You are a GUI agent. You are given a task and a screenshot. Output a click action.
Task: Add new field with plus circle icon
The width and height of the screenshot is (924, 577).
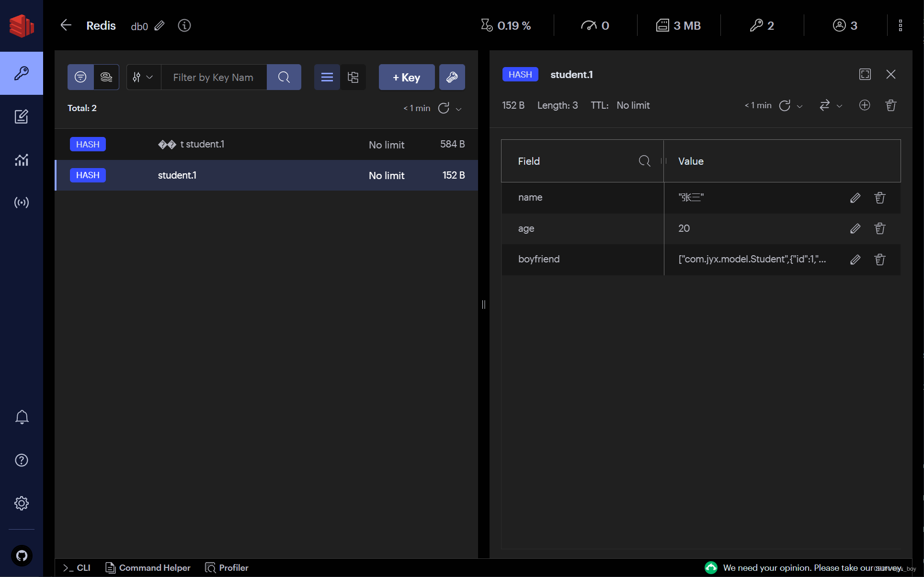(865, 105)
